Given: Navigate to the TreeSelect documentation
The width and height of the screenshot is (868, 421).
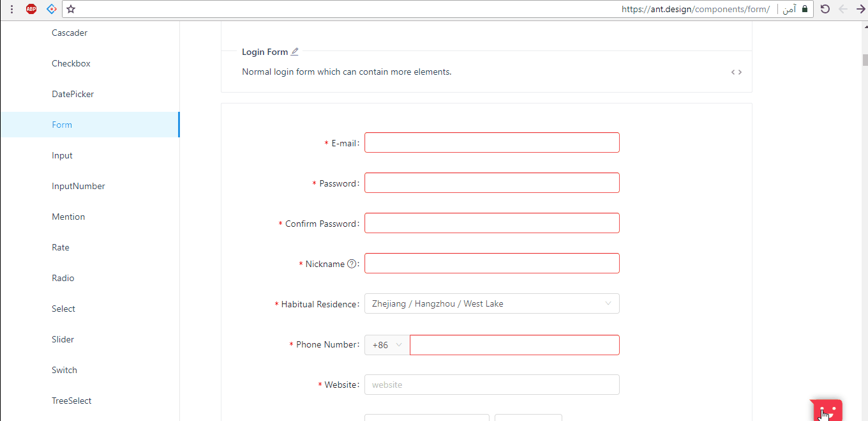Looking at the screenshot, I should 71,401.
